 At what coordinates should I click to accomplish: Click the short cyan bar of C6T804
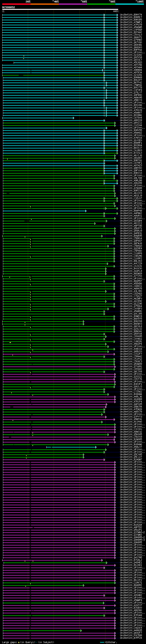point(38,118)
